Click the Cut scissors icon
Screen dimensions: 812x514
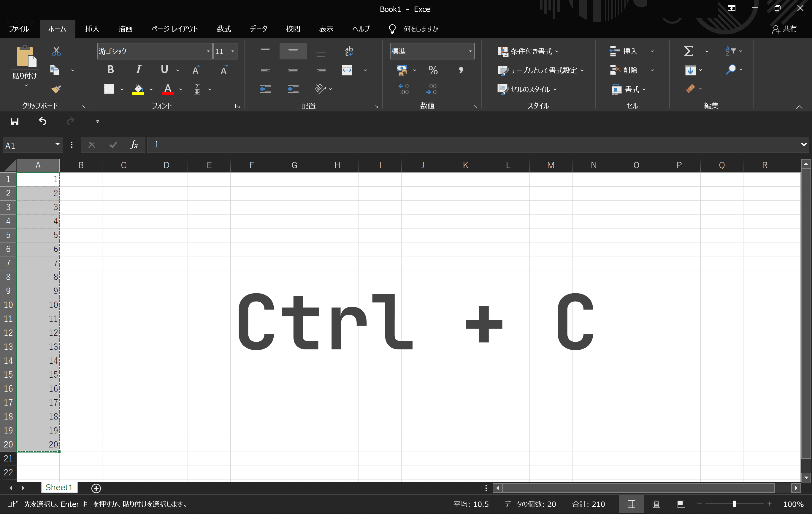tap(56, 51)
